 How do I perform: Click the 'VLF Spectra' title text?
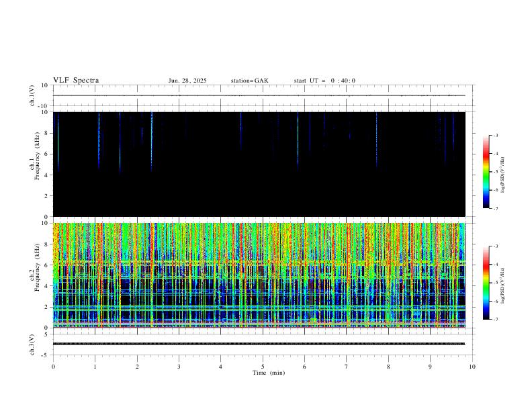[76, 81]
